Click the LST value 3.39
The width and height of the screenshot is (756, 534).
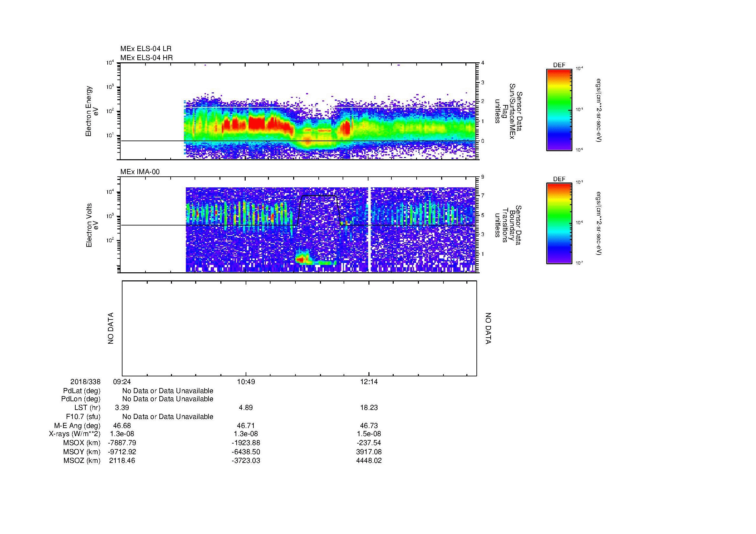122,408
